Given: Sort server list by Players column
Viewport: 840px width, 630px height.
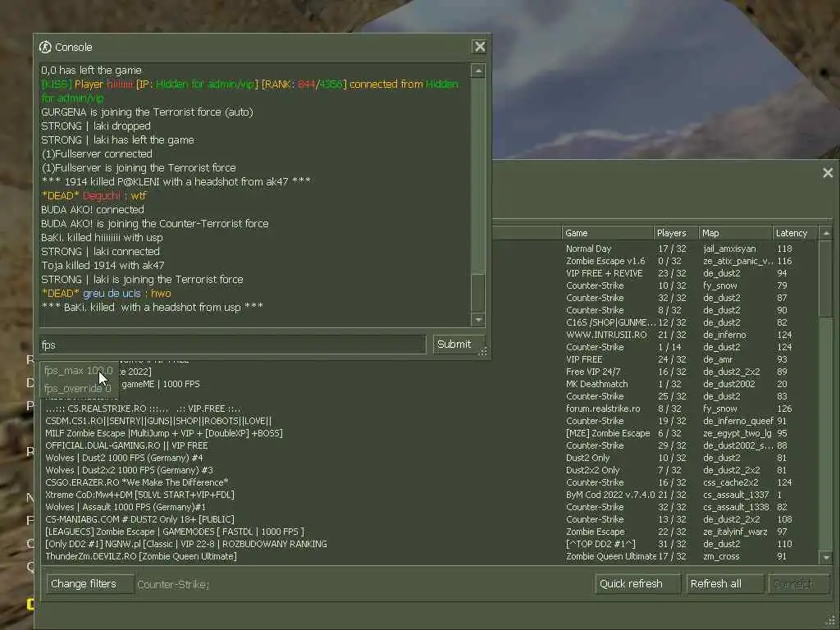Looking at the screenshot, I should 676,233.
